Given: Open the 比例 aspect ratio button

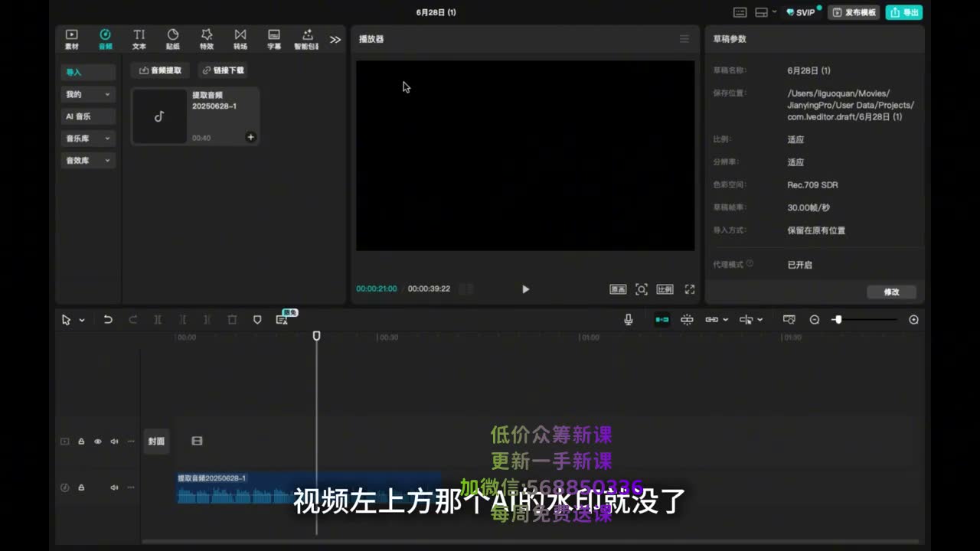Looking at the screenshot, I should (x=665, y=289).
